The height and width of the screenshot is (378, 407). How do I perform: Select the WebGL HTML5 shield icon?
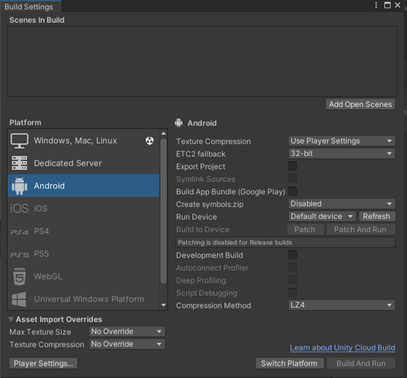tap(19, 276)
